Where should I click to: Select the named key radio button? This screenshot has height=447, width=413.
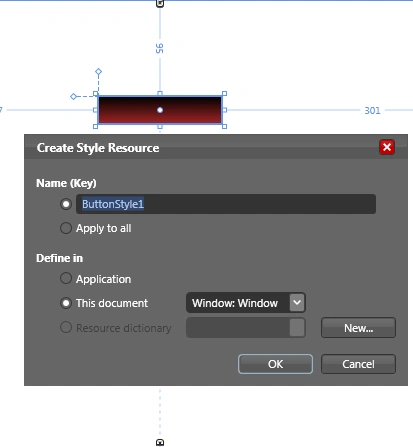tap(66, 204)
